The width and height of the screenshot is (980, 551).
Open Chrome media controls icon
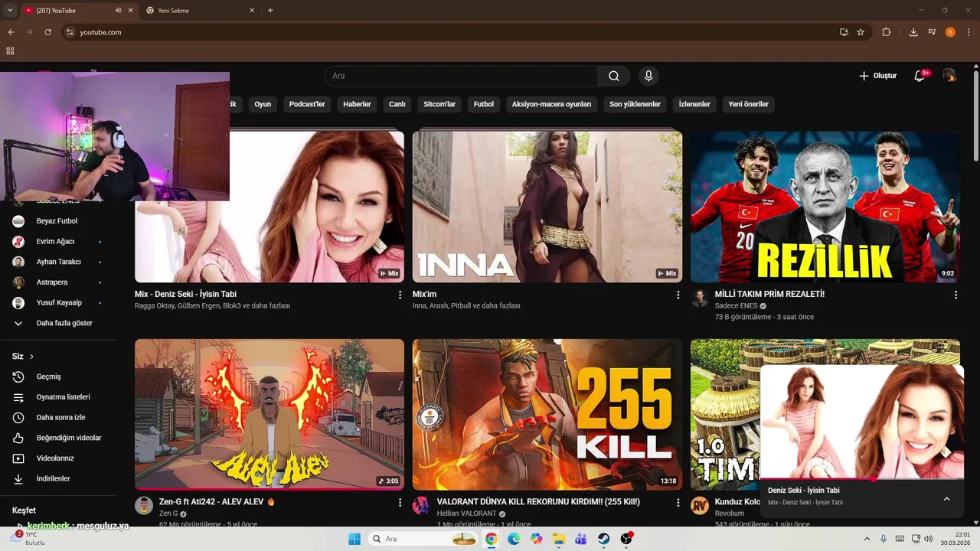(x=932, y=32)
